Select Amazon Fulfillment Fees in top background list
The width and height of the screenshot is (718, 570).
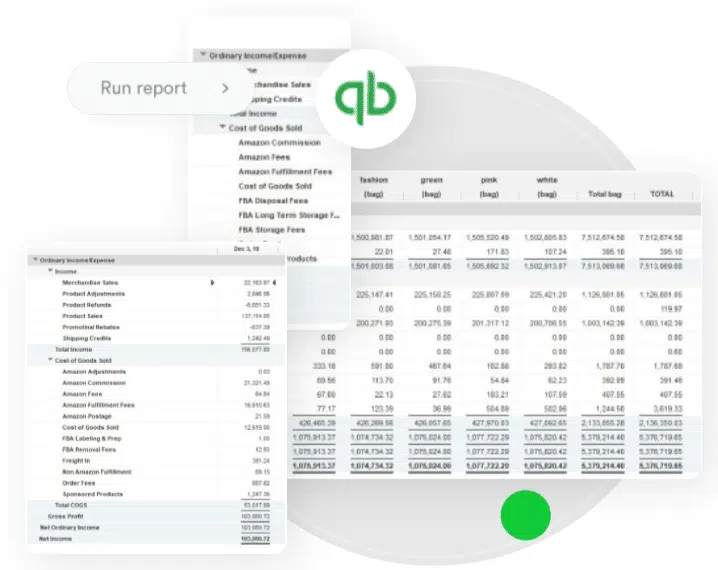285,172
